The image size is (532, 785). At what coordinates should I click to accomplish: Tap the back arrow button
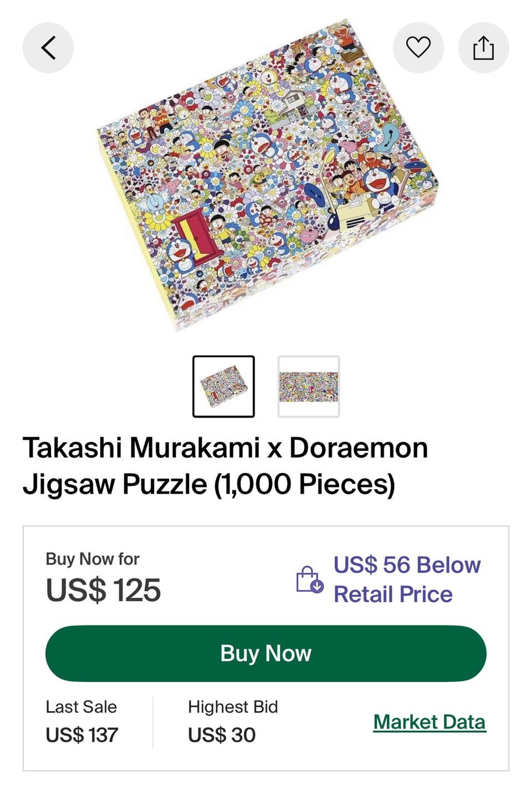pos(48,48)
